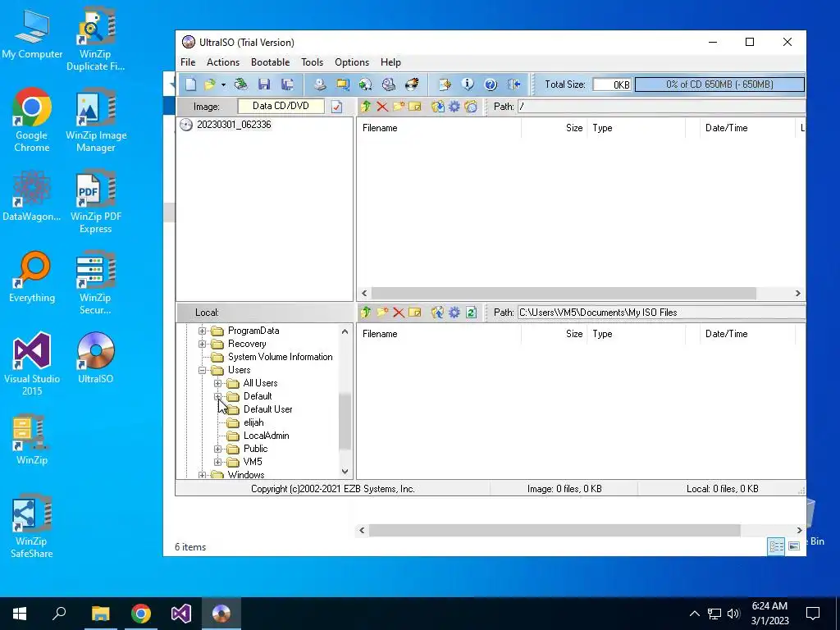Image resolution: width=840 pixels, height=630 pixels.
Task: Click the blue question mark Help icon
Action: [491, 84]
